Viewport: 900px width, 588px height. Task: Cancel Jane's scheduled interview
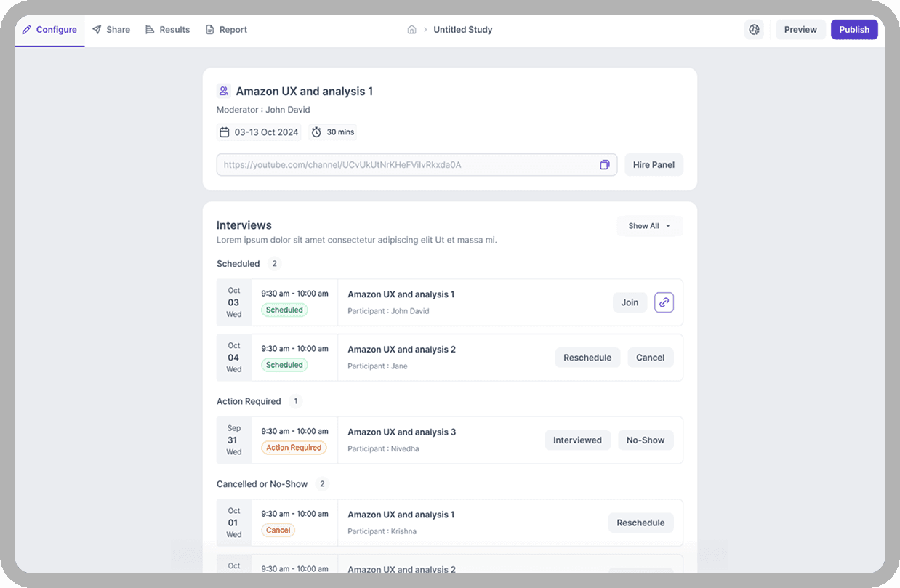[650, 358]
